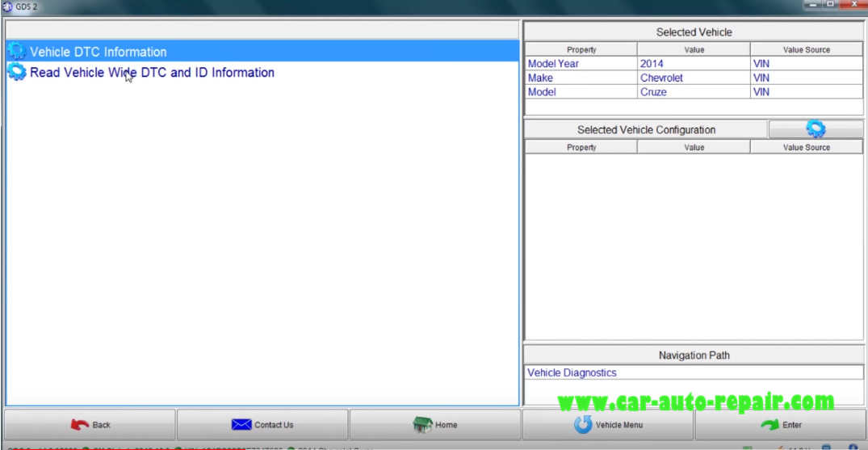Screen dimensions: 868x450
Task: Click Property header in Vehicle Configuration table
Action: coord(581,147)
